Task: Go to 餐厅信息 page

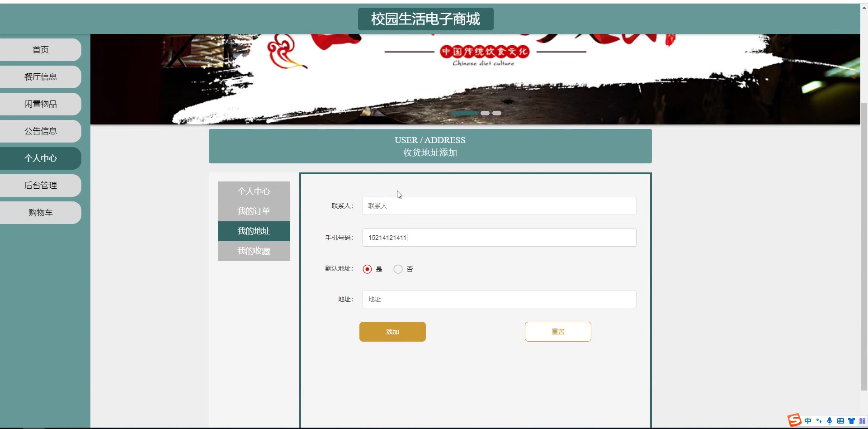Action: 41,77
